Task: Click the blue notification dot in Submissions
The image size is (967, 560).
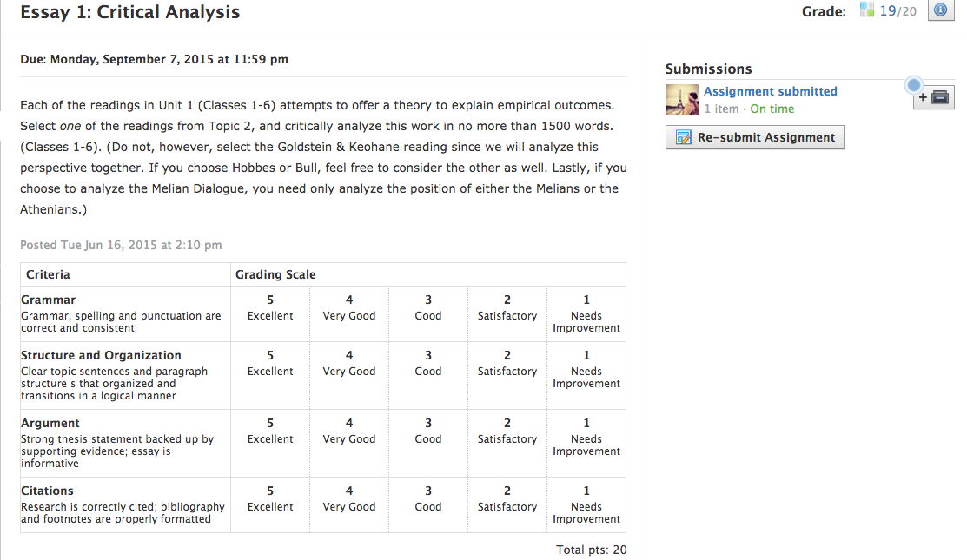Action: pos(913,85)
